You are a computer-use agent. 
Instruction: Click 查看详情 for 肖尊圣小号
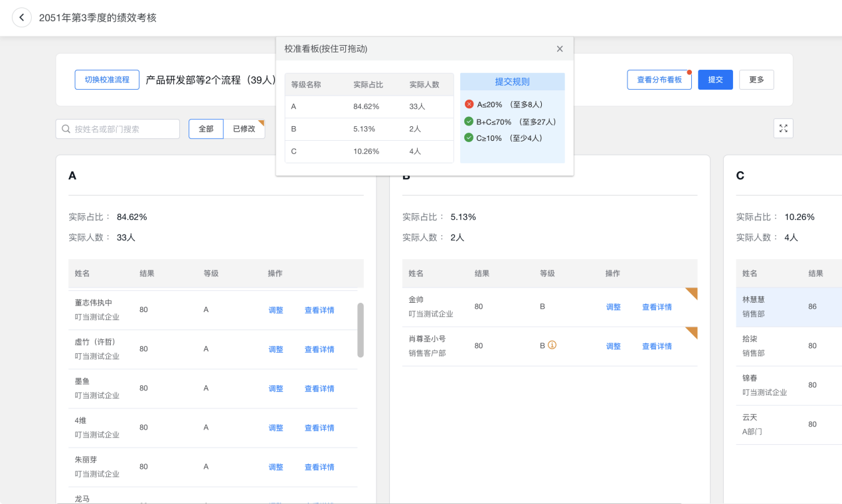click(657, 346)
